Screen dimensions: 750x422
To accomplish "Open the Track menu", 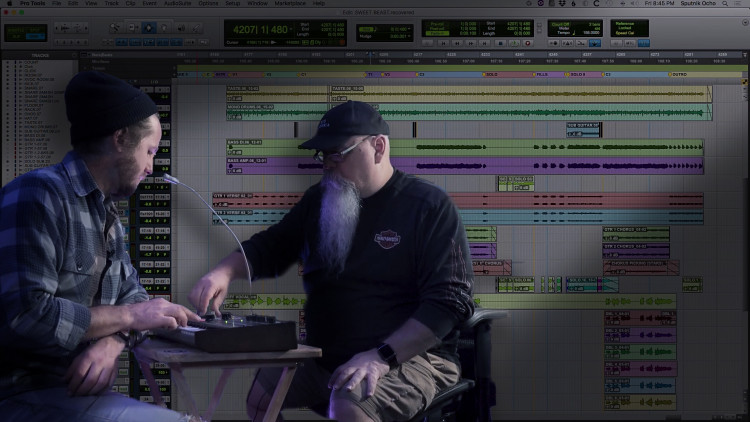I will point(111,3).
